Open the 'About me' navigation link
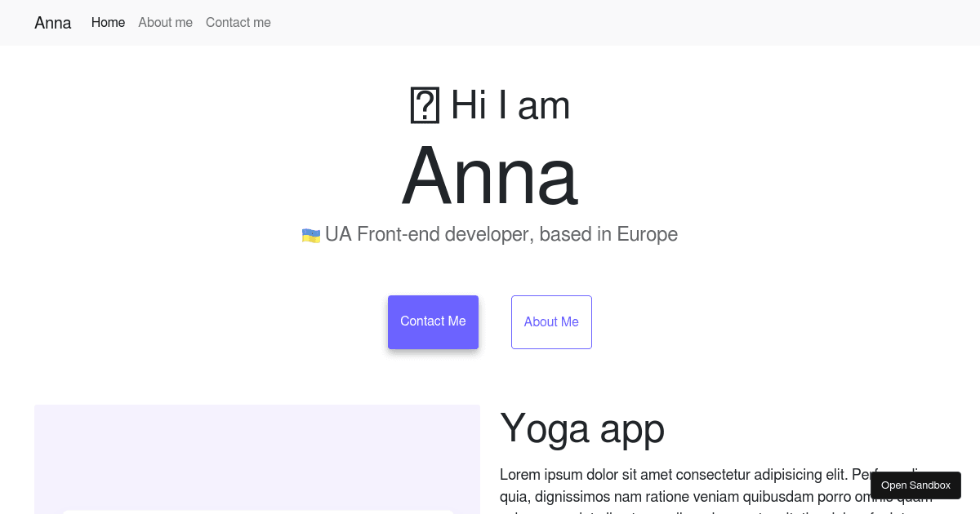Viewport: 980px width, 514px height. [165, 23]
